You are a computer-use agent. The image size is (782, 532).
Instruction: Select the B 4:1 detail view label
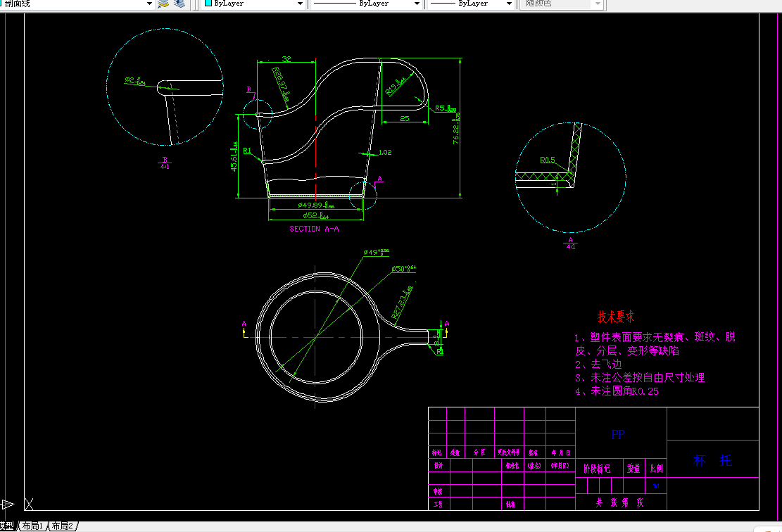(x=165, y=163)
